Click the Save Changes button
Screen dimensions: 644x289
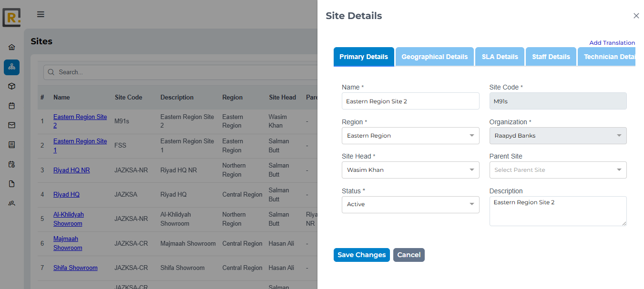click(361, 255)
